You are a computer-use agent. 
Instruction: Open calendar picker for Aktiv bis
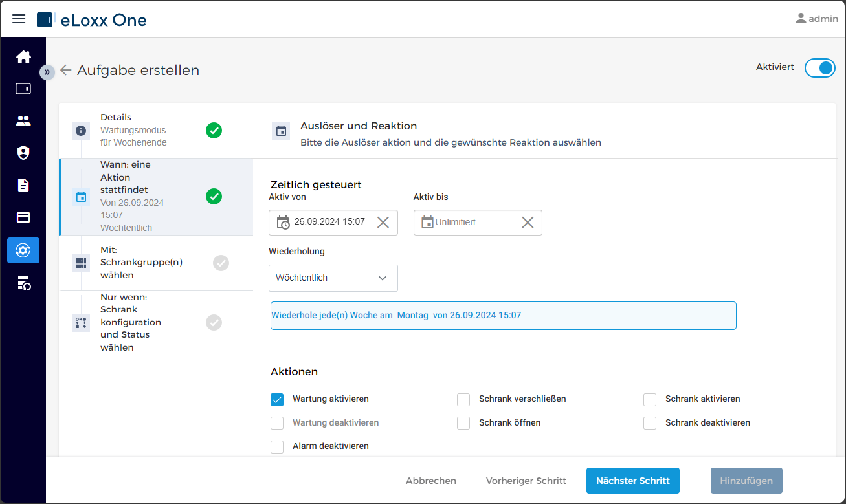tap(427, 222)
